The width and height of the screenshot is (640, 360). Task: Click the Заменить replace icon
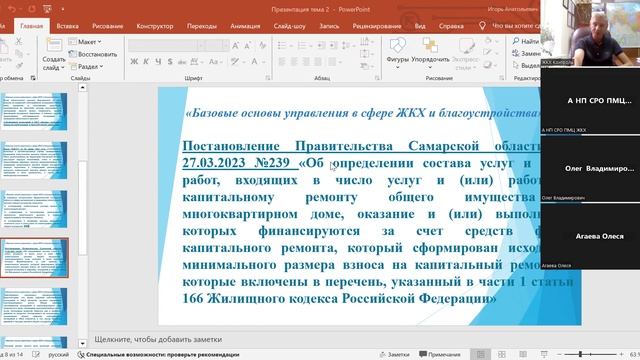coord(516,53)
